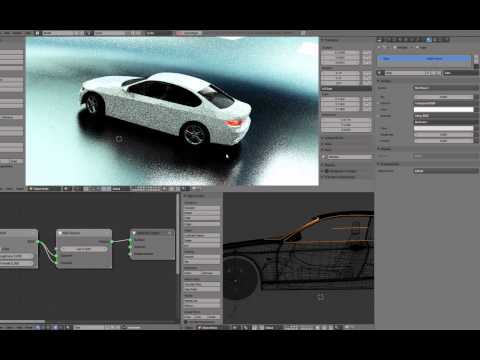Select the highlighted Material properties tab

point(428,40)
